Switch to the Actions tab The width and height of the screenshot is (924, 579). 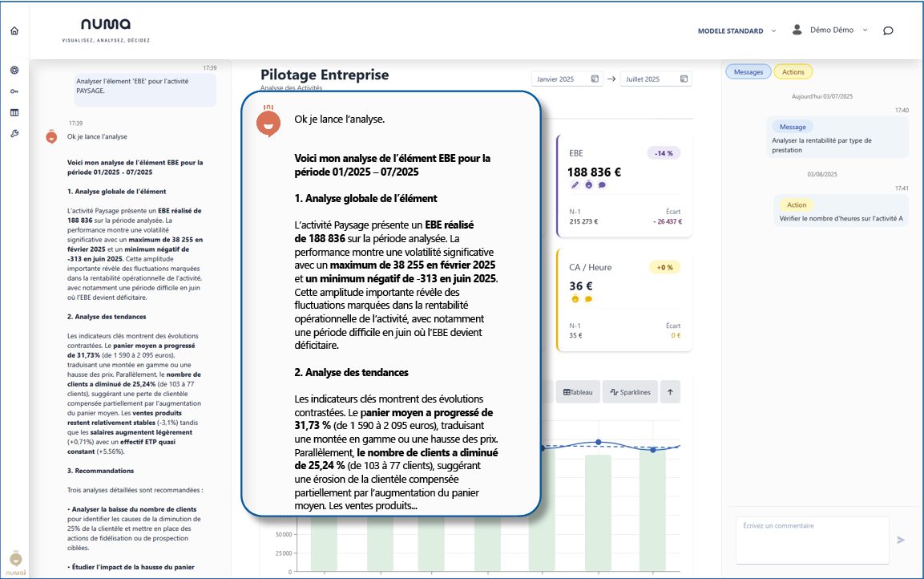click(793, 72)
